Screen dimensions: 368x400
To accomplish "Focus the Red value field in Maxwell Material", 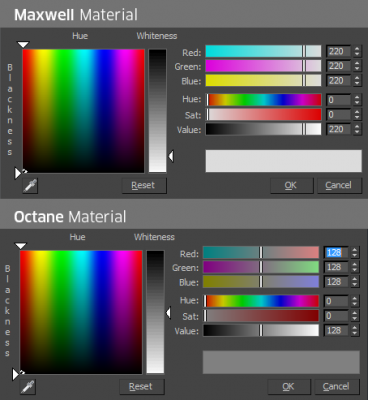I will pos(338,51).
